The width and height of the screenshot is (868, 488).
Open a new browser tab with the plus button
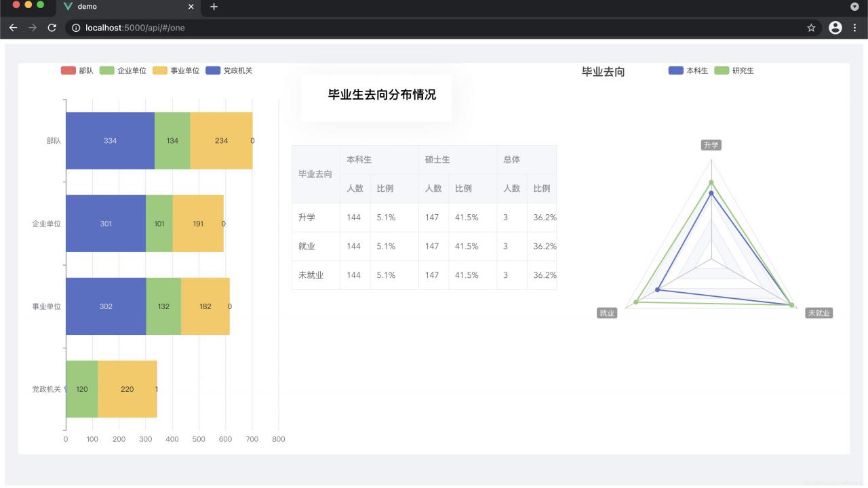(213, 7)
